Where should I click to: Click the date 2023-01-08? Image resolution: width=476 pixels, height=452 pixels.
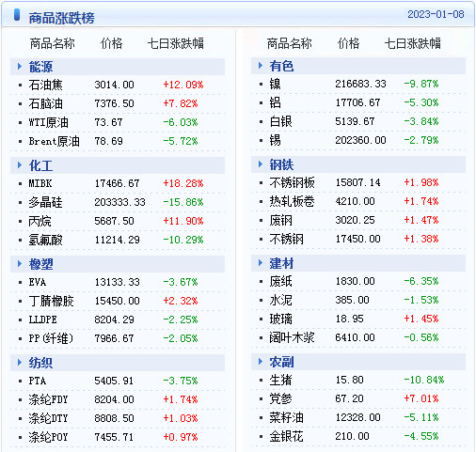coord(436,14)
